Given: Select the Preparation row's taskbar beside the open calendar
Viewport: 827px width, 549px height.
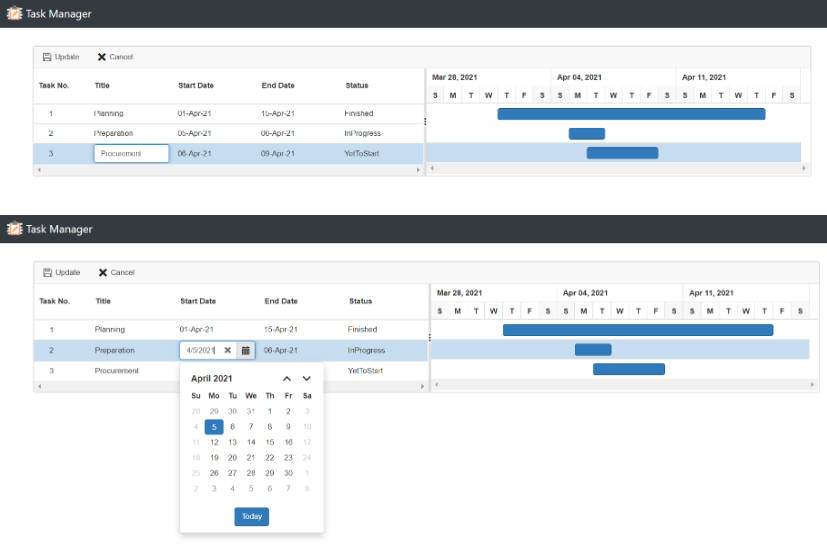Looking at the screenshot, I should [x=592, y=350].
